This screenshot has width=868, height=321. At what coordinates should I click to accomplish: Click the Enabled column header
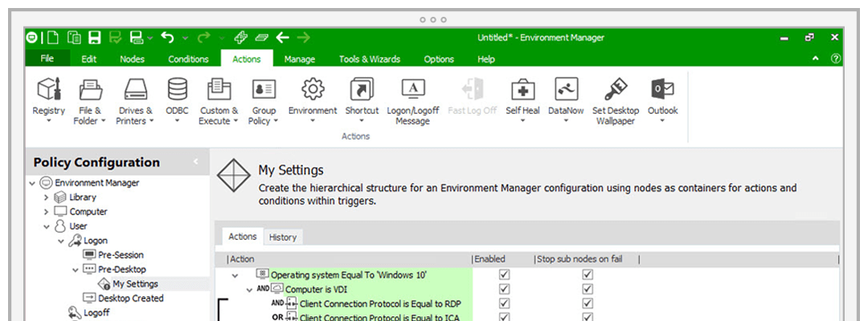pos(489,259)
